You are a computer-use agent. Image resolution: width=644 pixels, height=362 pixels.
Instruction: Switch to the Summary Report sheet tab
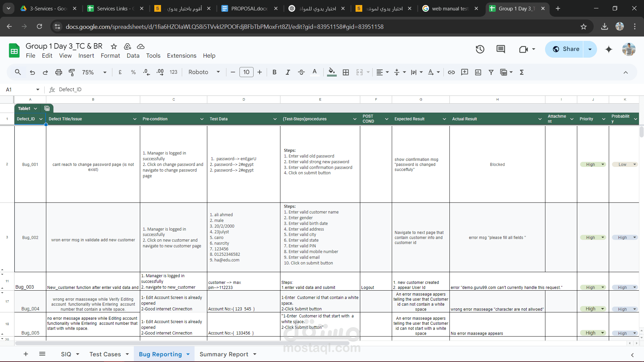(x=224, y=354)
